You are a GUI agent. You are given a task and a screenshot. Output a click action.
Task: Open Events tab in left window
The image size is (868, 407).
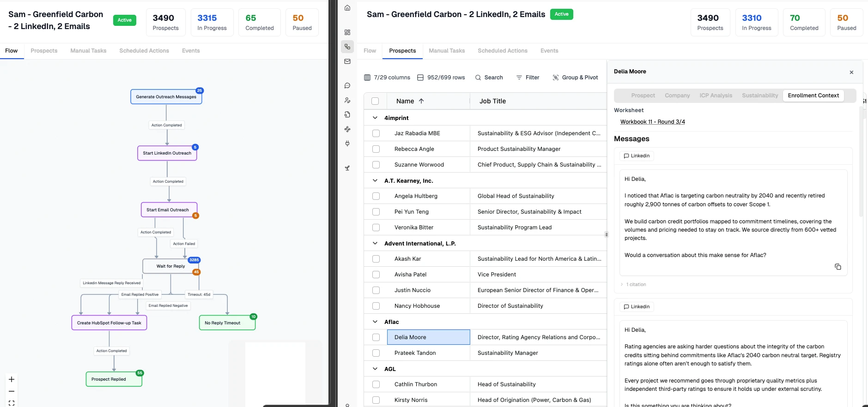(191, 51)
